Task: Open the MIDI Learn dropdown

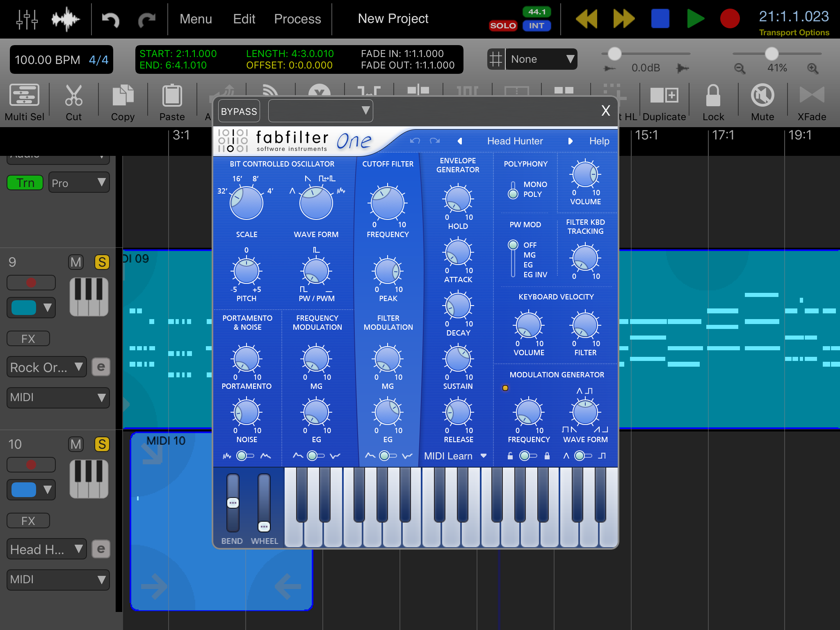Action: tap(455, 456)
